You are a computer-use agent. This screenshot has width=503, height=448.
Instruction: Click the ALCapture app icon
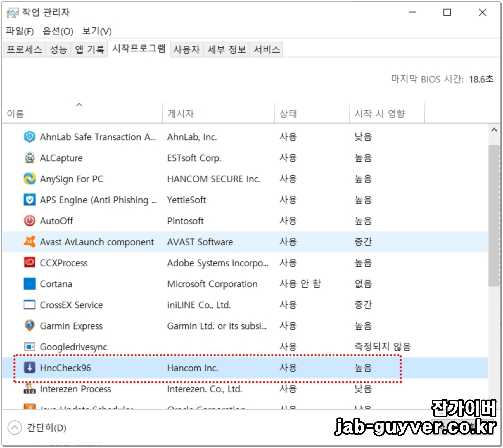(x=30, y=158)
